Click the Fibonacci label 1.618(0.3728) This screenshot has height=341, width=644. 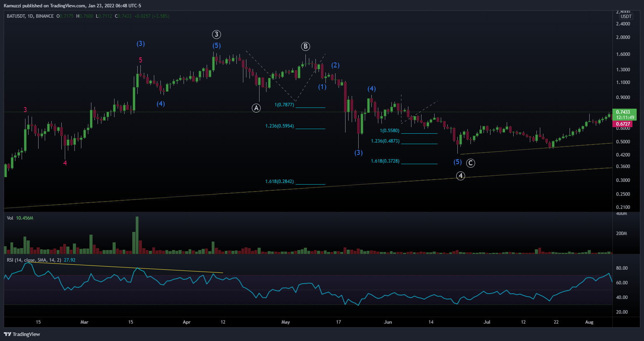tap(385, 161)
